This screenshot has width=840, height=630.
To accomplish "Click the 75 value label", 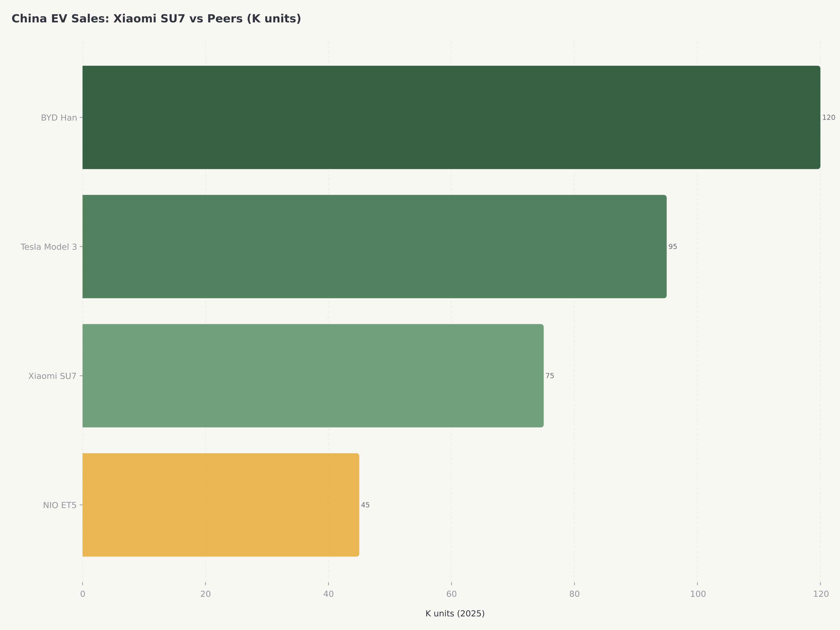I will click(549, 376).
